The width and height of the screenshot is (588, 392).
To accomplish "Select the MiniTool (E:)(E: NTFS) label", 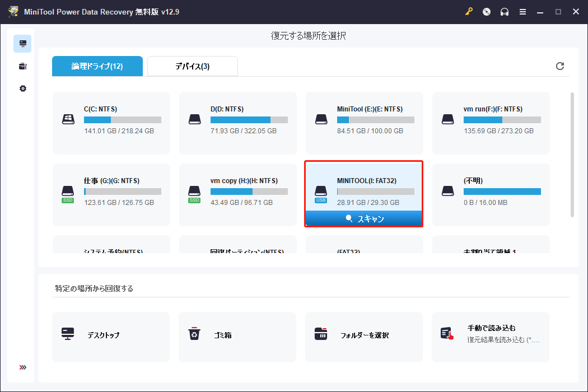I will pyautogui.click(x=370, y=109).
